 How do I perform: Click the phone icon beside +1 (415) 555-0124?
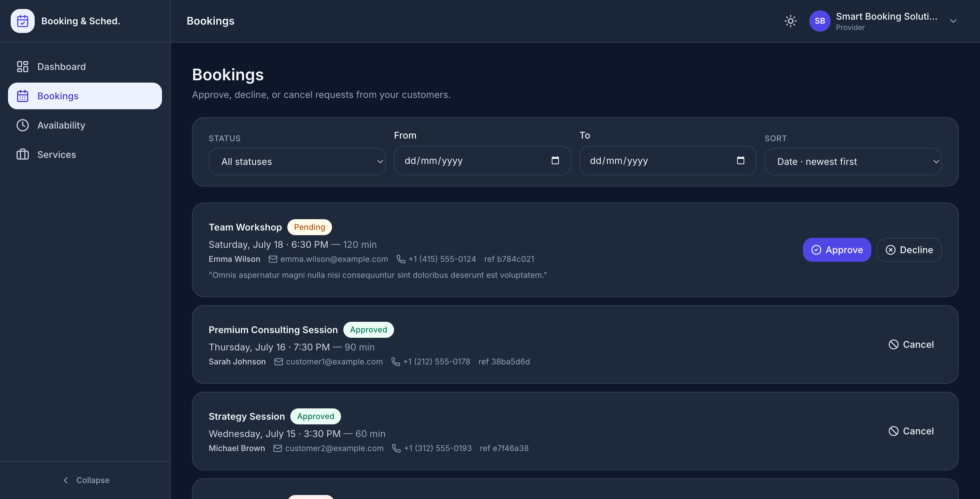pyautogui.click(x=401, y=259)
